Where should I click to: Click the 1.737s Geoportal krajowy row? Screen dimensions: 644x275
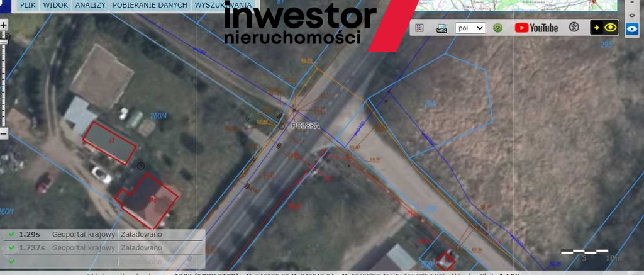[103, 248]
